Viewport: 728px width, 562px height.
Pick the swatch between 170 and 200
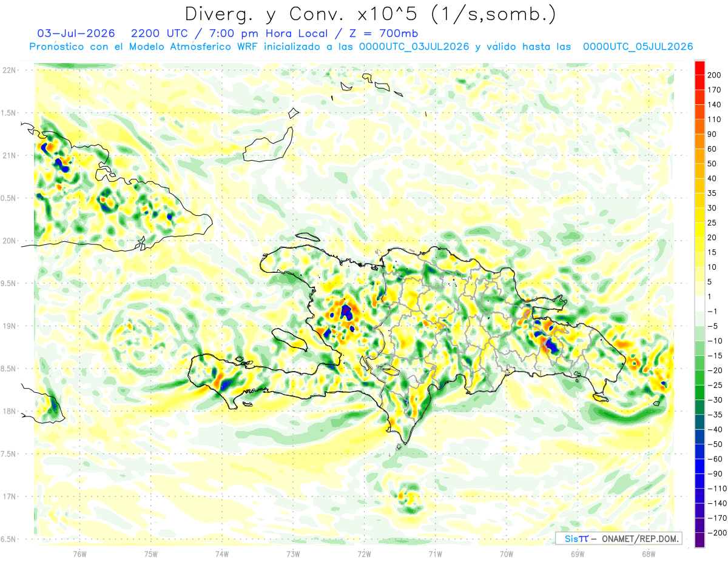click(699, 82)
